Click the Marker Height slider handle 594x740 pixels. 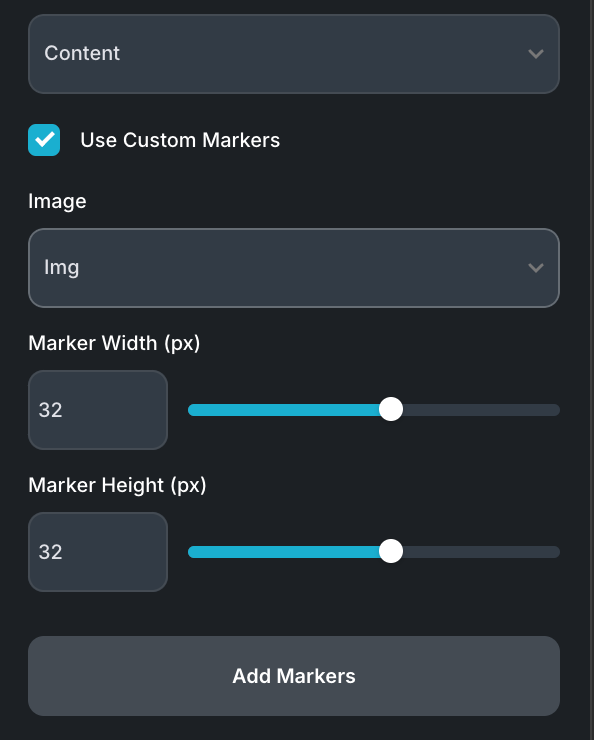(391, 551)
